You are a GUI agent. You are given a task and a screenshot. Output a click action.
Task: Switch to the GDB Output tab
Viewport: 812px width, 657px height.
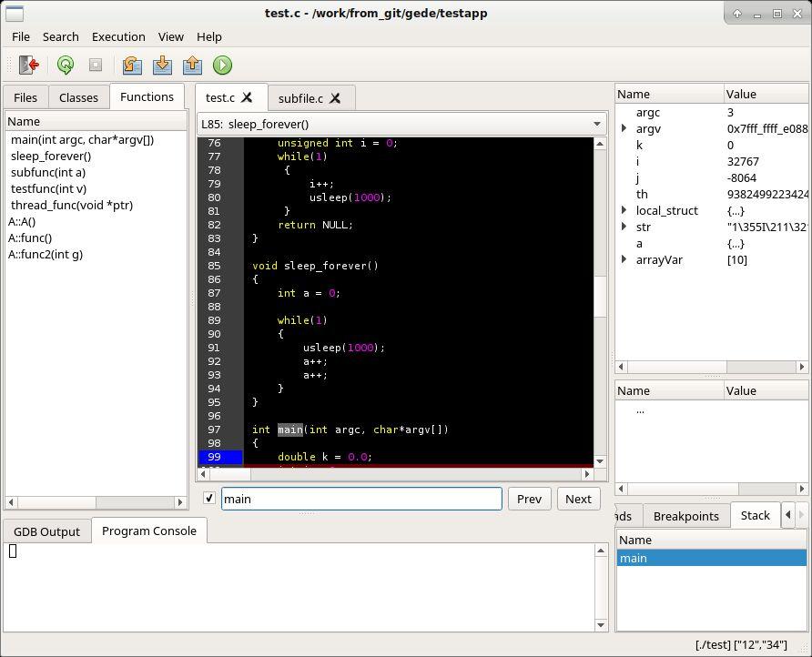pos(46,531)
